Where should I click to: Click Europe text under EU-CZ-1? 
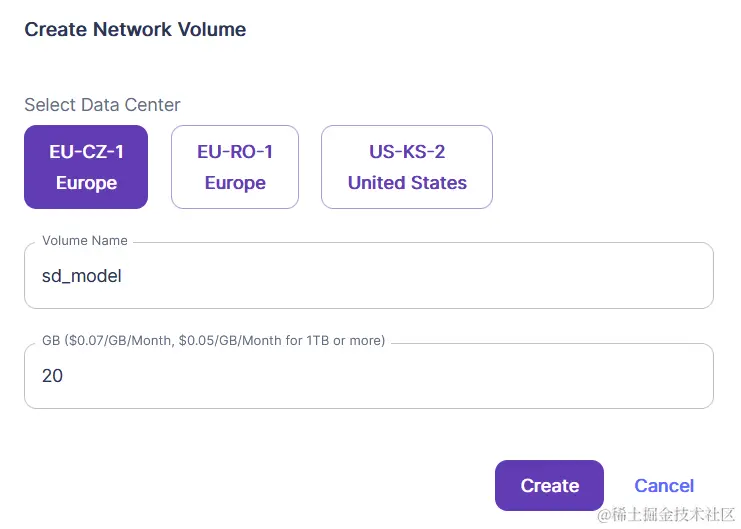[x=86, y=183]
